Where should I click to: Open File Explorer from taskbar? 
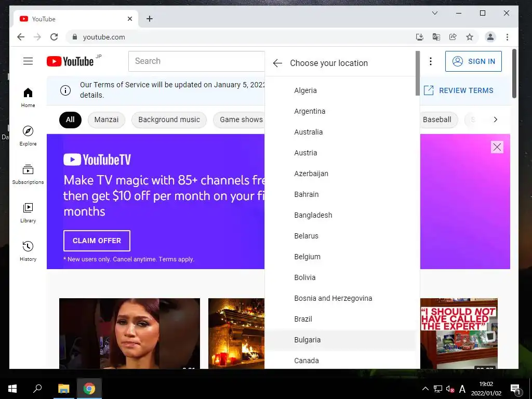click(x=63, y=389)
